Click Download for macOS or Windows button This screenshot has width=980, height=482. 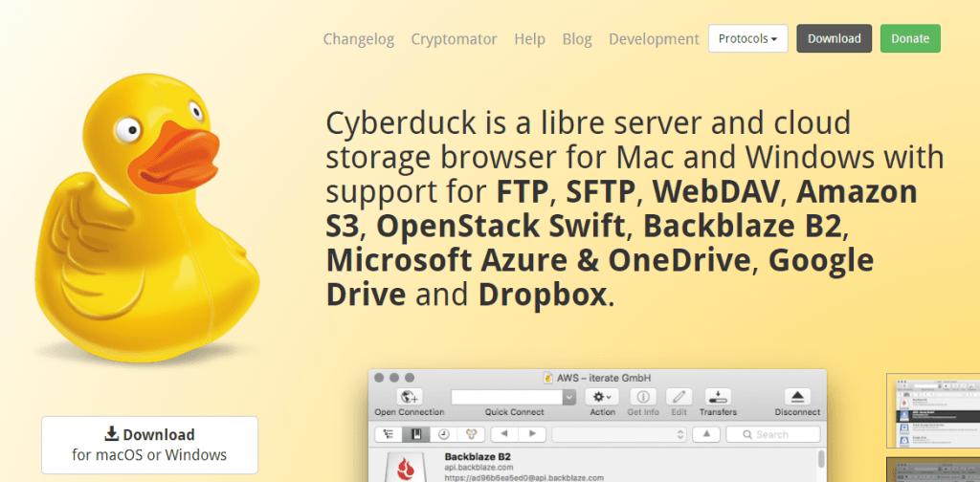[149, 445]
